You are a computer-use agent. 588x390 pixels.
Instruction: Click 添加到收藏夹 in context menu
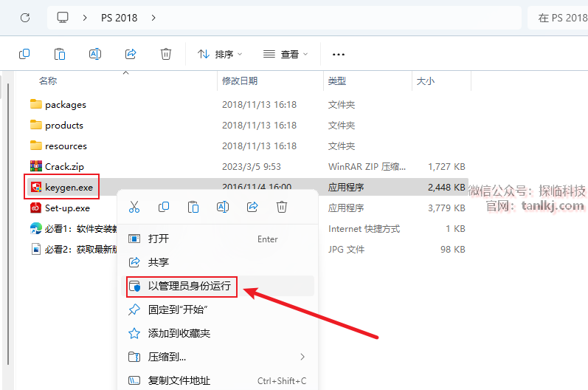179,333
